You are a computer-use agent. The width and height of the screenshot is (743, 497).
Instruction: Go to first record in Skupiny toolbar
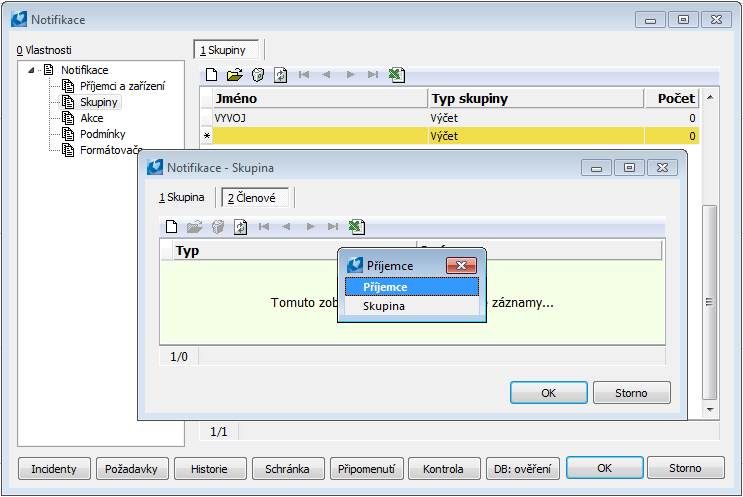pos(304,74)
